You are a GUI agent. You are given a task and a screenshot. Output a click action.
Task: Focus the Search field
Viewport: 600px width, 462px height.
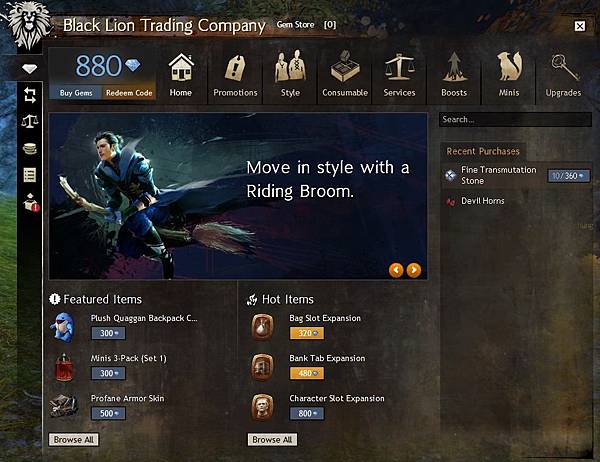tap(515, 119)
